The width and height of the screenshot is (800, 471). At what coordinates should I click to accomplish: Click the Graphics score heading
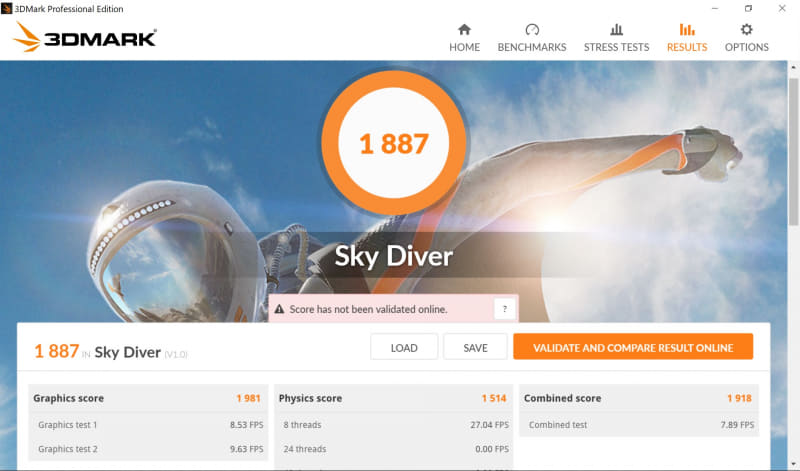click(68, 398)
